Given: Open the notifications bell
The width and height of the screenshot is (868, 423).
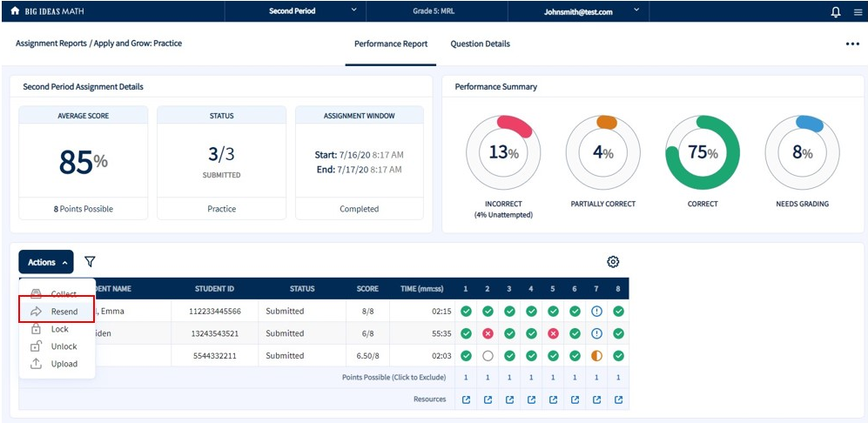Looking at the screenshot, I should [x=836, y=12].
